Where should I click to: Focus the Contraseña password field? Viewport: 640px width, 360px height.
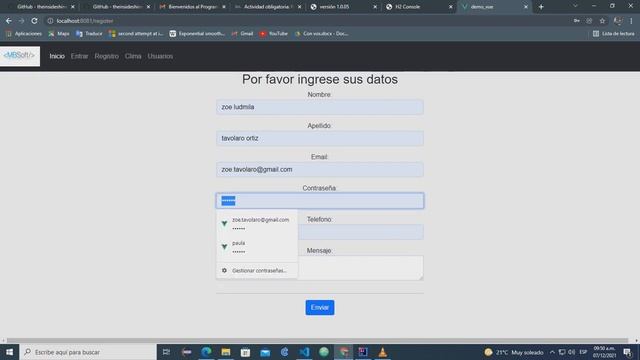tap(320, 201)
